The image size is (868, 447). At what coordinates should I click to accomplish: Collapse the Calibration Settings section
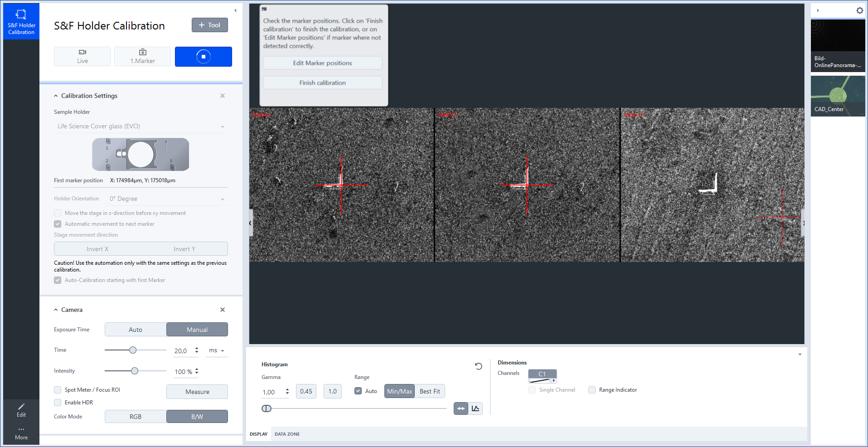pos(55,95)
